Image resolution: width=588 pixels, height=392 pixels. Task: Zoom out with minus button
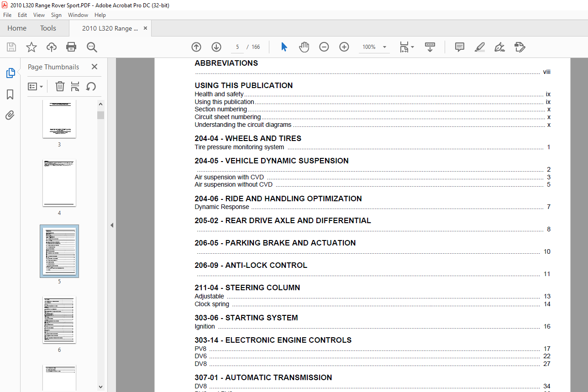click(x=324, y=47)
